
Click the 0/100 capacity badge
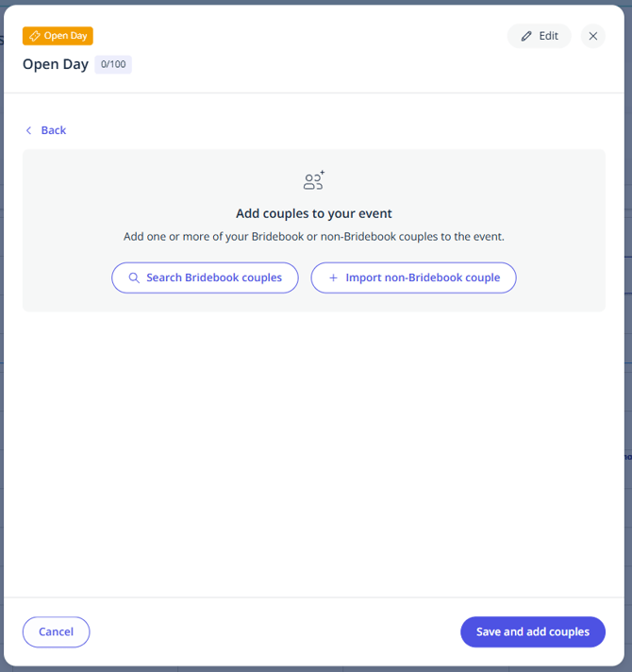point(113,64)
